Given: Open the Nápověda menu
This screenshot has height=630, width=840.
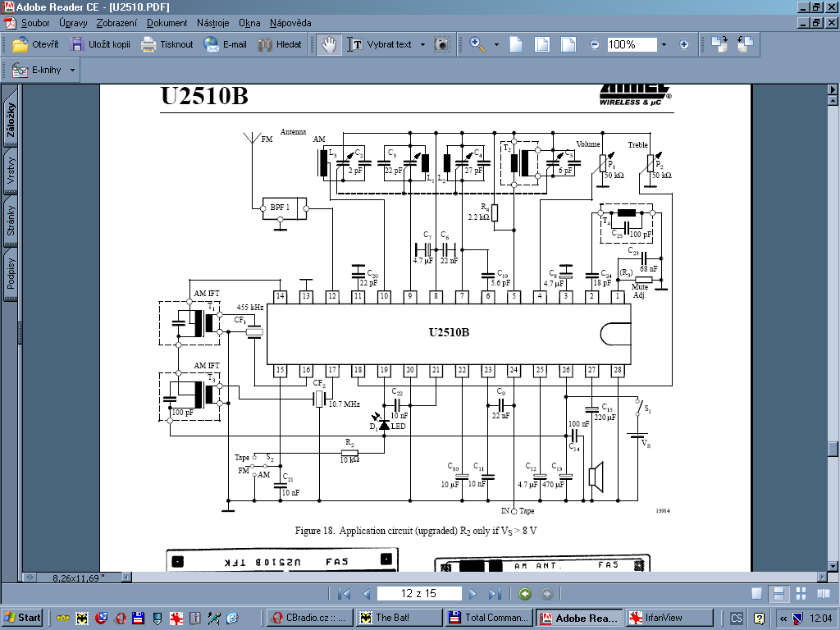Looking at the screenshot, I should pyautogui.click(x=290, y=23).
